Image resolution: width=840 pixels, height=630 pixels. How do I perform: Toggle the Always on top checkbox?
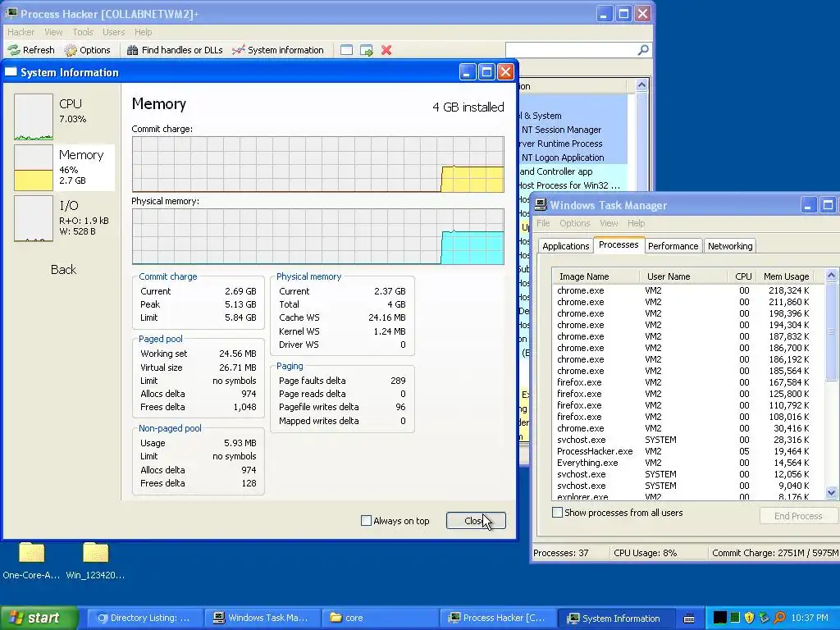coord(366,520)
